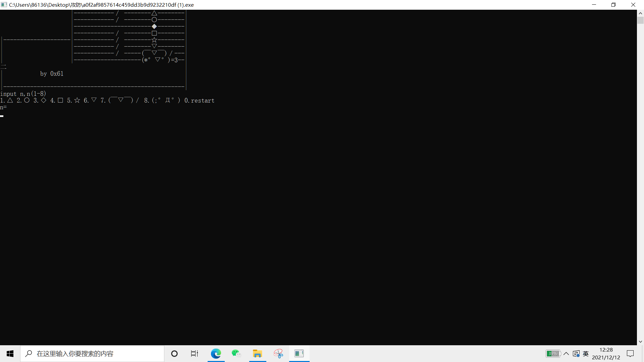Toggle the 英 input method indicator
Screen dimensions: 644x362
click(x=586, y=354)
